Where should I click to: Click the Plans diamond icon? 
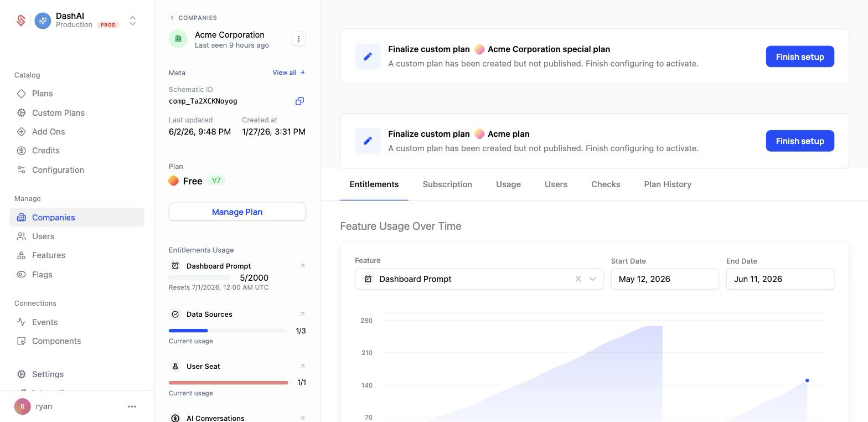[22, 94]
